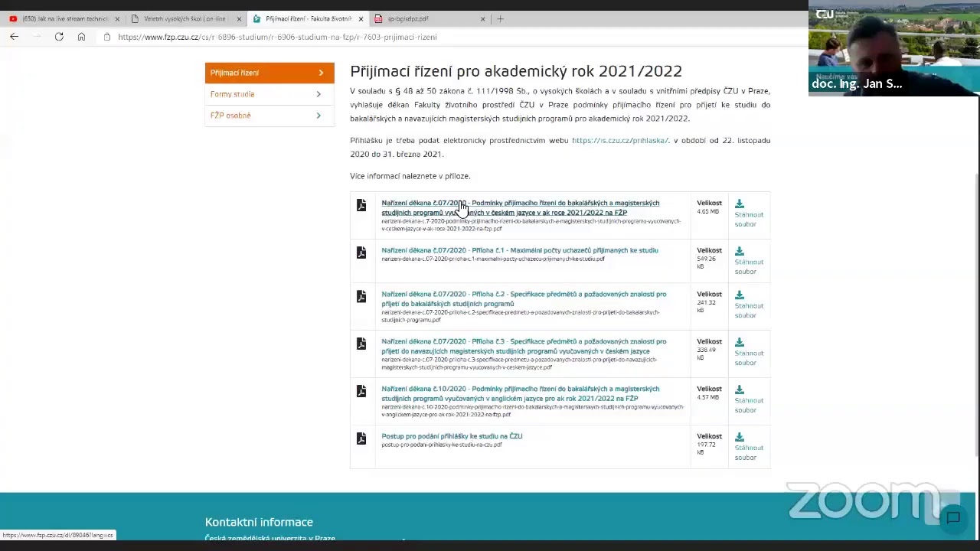Click the browser address bar URL
This screenshot has height=551, width=980.
[277, 37]
